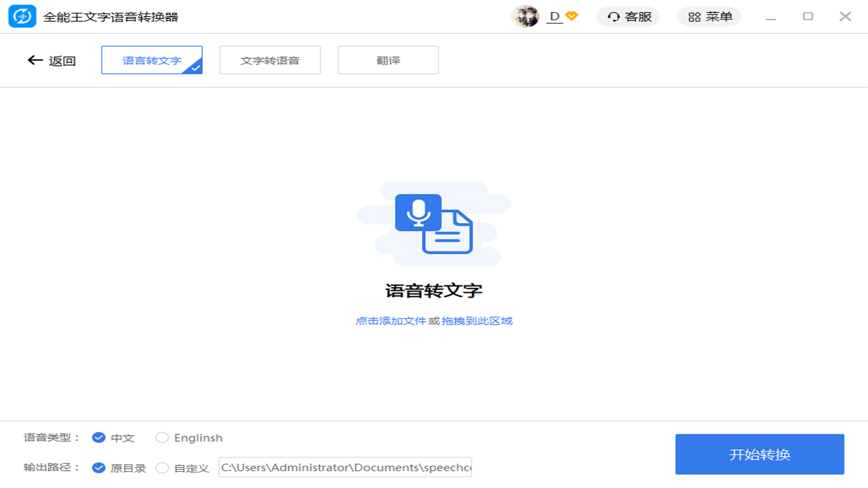The image size is (868, 488).
Task: Open the 菜单 grid menu
Action: (709, 16)
